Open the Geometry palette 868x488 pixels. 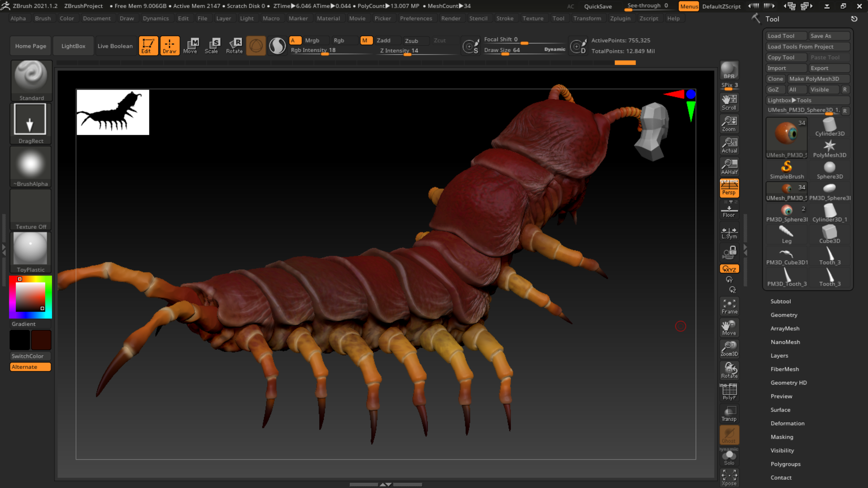784,315
